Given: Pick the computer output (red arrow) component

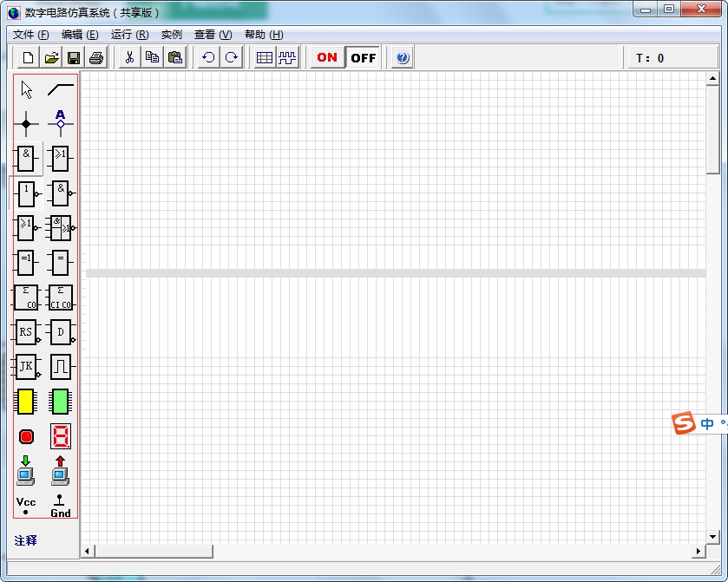Looking at the screenshot, I should 61,471.
